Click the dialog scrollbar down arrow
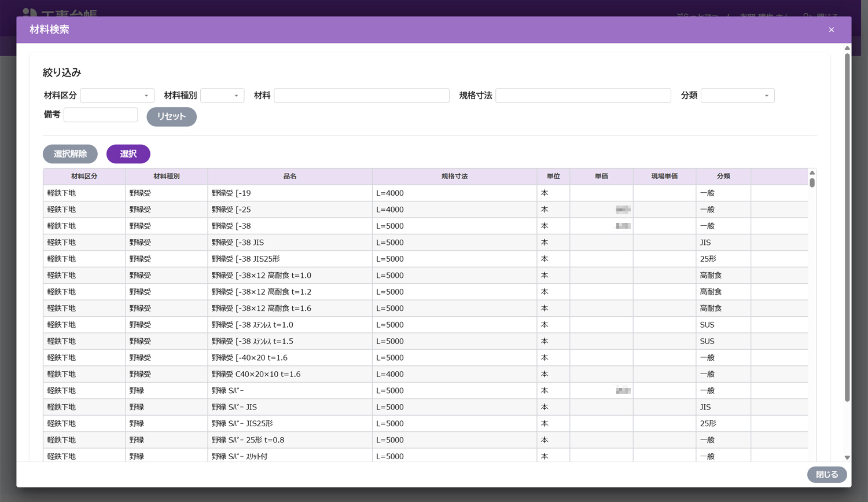 click(x=847, y=457)
